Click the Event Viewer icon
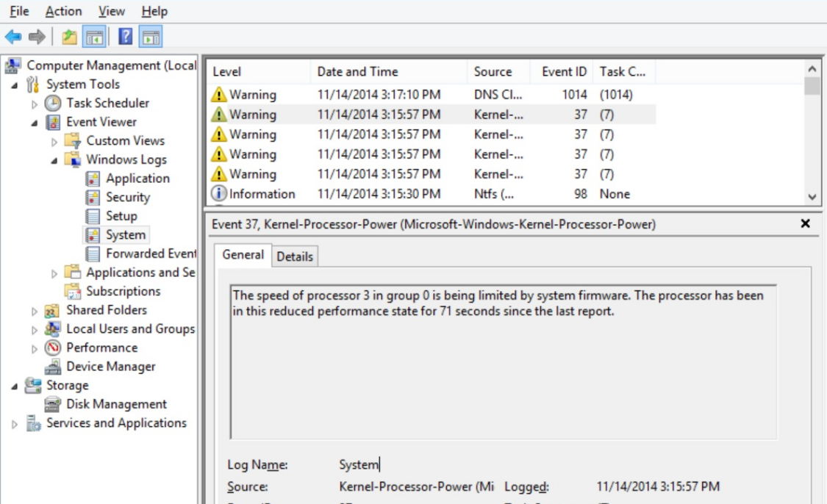 tap(53, 122)
